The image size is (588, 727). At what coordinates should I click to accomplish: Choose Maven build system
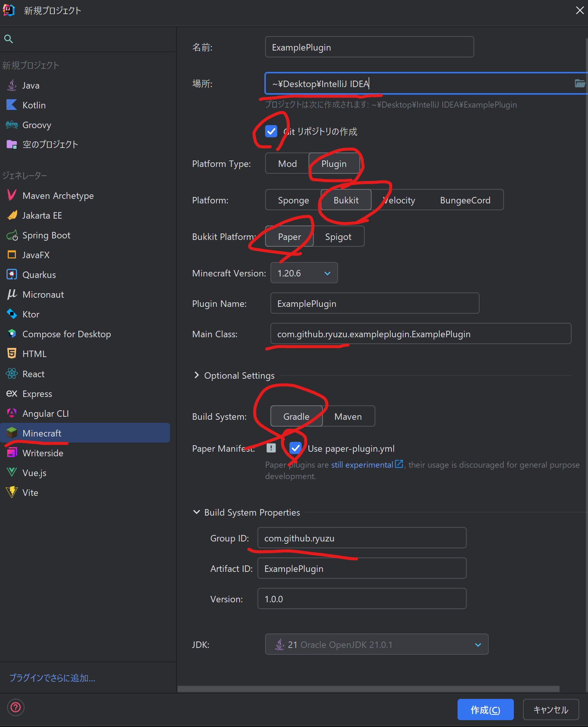[348, 416]
